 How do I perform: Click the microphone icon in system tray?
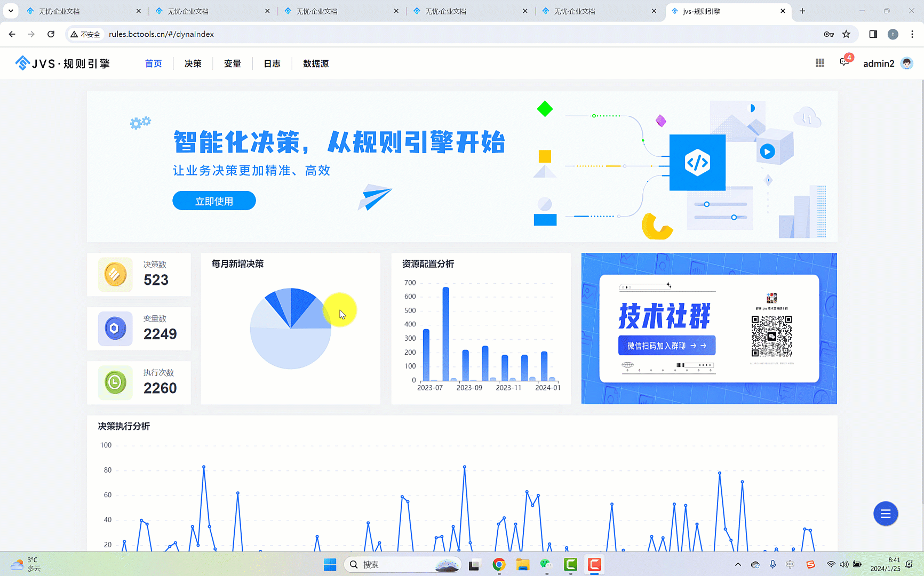(772, 564)
